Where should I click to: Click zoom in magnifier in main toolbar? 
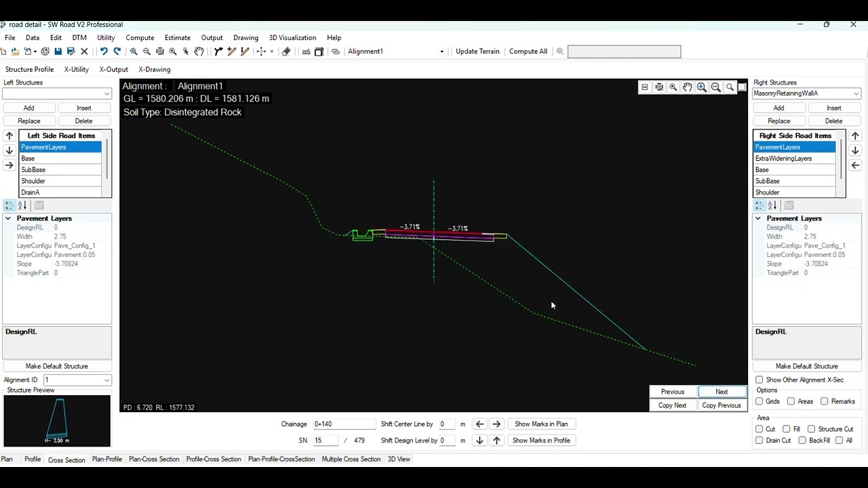point(134,52)
